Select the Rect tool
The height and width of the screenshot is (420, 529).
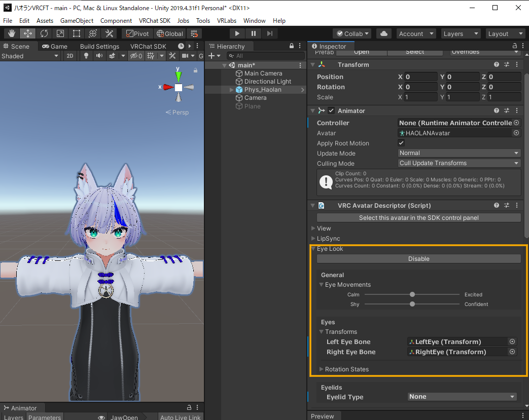click(75, 33)
